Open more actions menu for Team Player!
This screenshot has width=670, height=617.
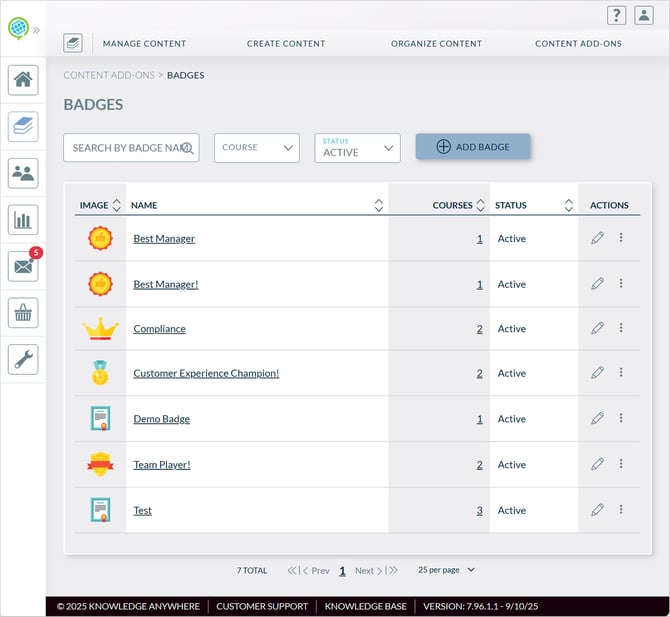point(621,464)
